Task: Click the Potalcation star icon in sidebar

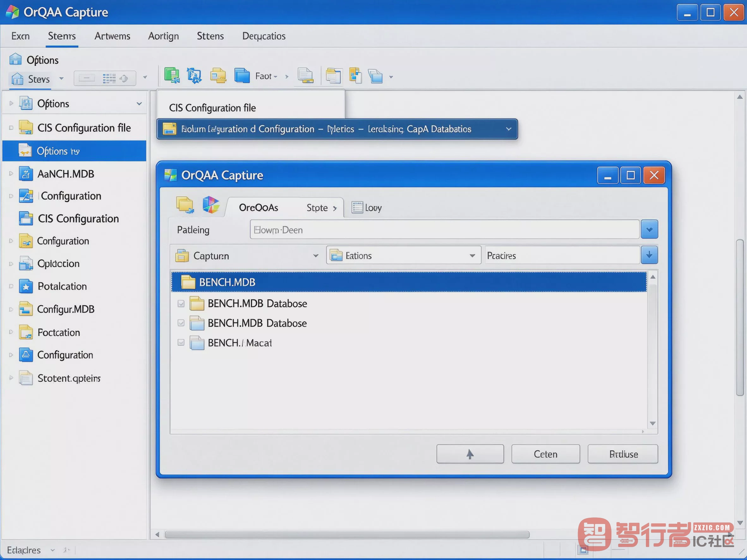Action: pyautogui.click(x=26, y=286)
